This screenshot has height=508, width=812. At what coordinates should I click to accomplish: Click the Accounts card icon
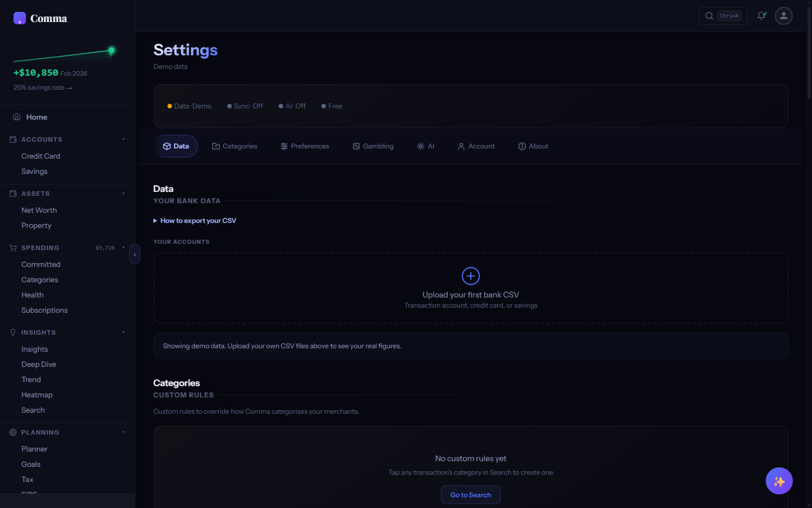tap(12, 139)
